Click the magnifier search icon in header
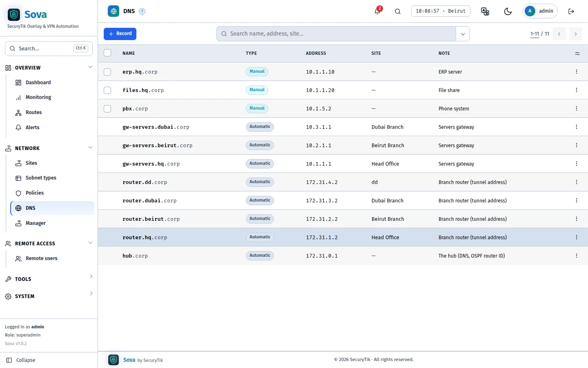This screenshot has width=588, height=368. click(x=398, y=11)
